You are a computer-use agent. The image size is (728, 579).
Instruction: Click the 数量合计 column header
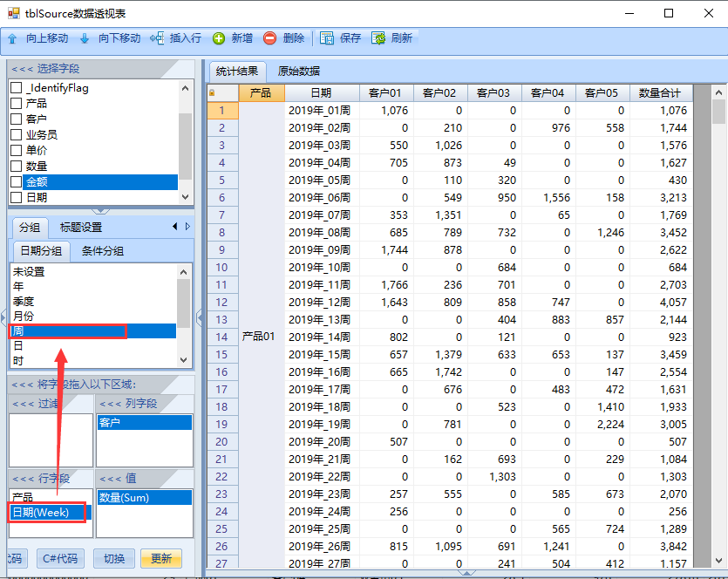click(x=661, y=92)
